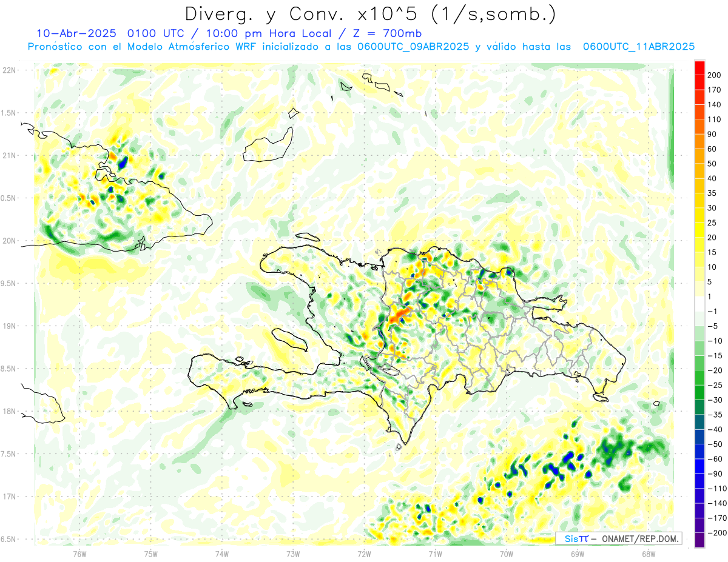Click the title "Diverg. y Conv. x10^5 (1/s,somb.)"

370,14
